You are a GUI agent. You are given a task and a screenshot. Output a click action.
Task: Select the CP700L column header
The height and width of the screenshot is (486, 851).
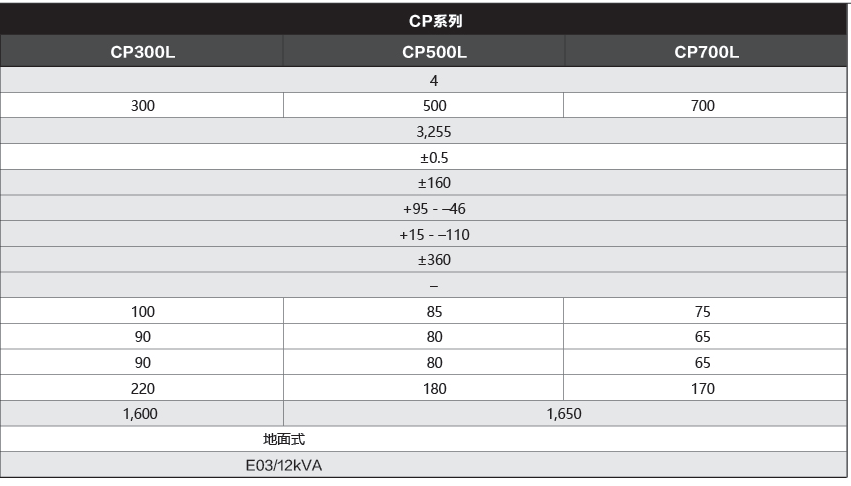click(706, 52)
